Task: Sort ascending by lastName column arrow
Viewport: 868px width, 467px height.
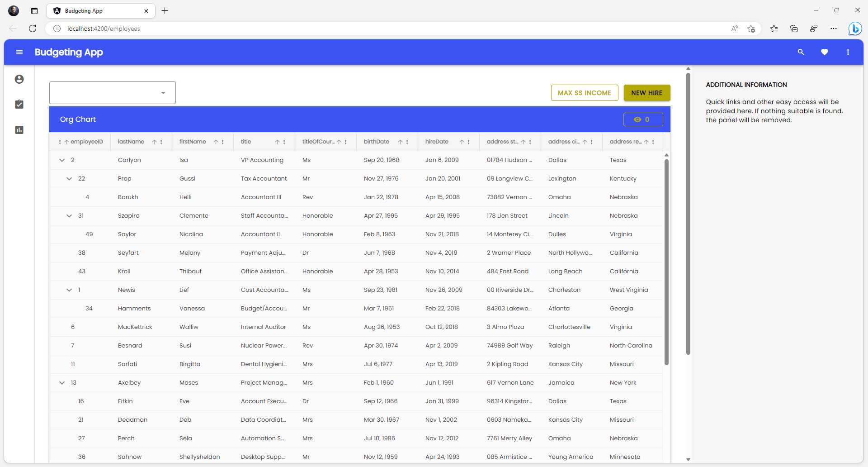Action: coord(154,142)
